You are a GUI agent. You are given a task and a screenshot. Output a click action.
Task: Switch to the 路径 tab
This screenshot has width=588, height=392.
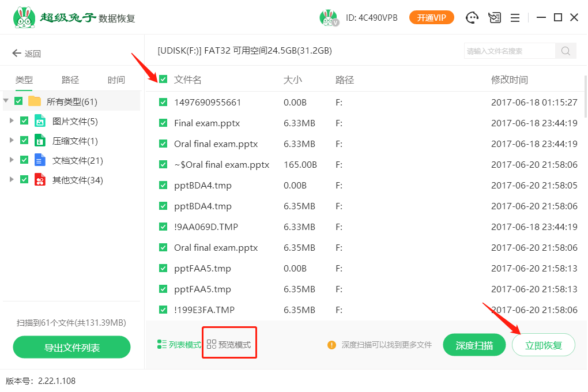(70, 80)
